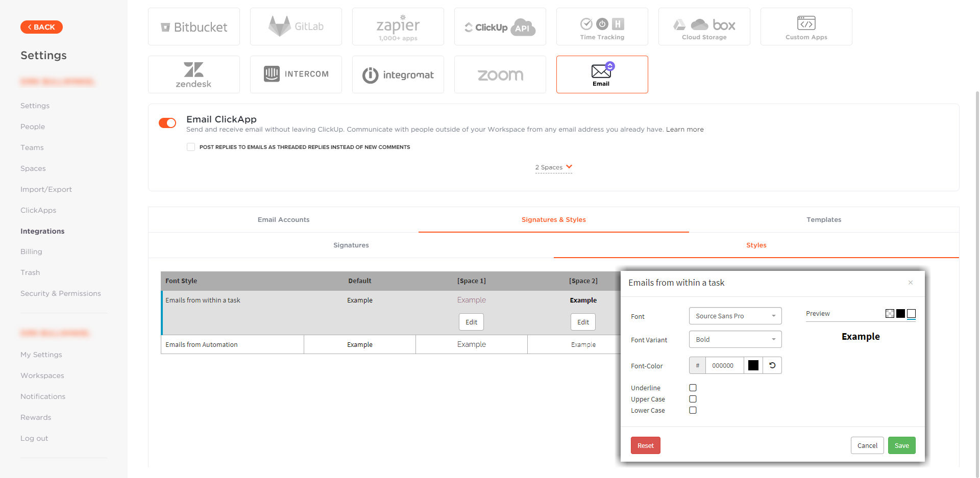Screen dimensions: 980x478
Task: Open Rewards in the sidebar
Action: tap(36, 417)
